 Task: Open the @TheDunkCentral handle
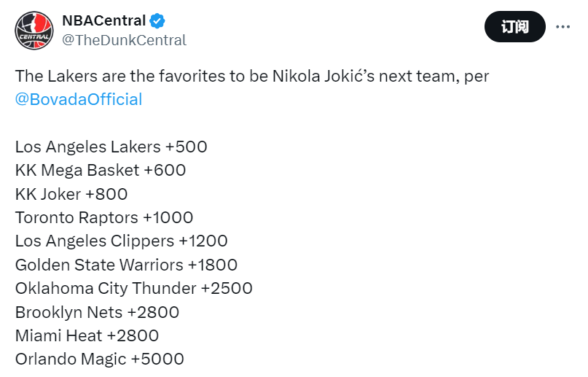point(124,40)
